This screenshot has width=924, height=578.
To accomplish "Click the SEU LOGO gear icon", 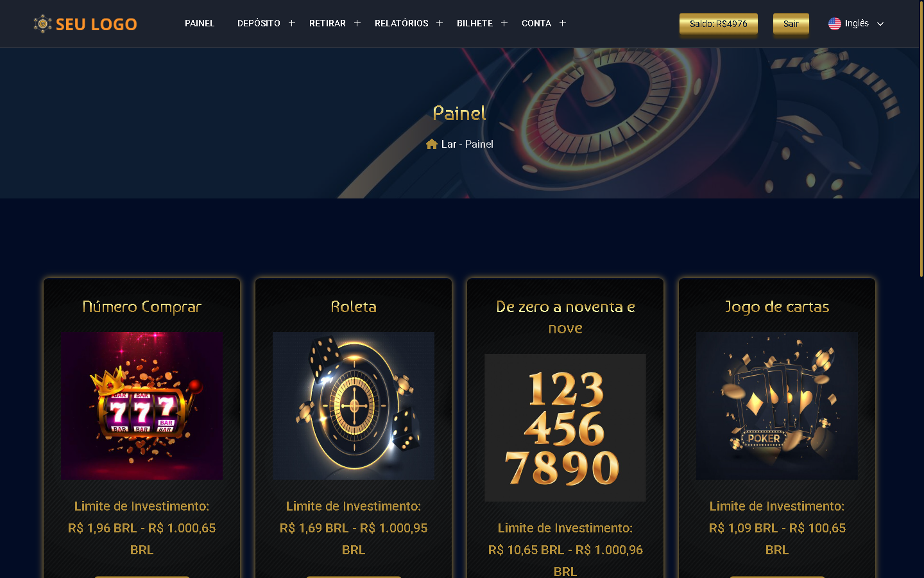I will [42, 24].
